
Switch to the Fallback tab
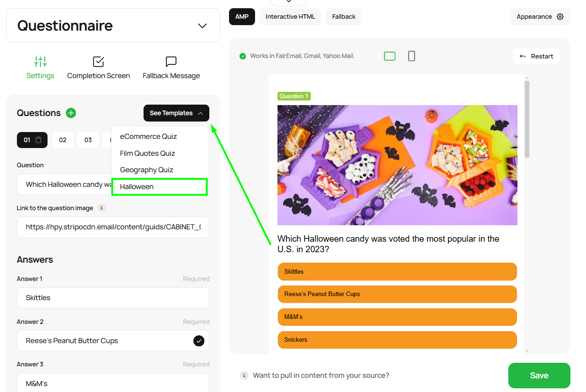click(344, 17)
